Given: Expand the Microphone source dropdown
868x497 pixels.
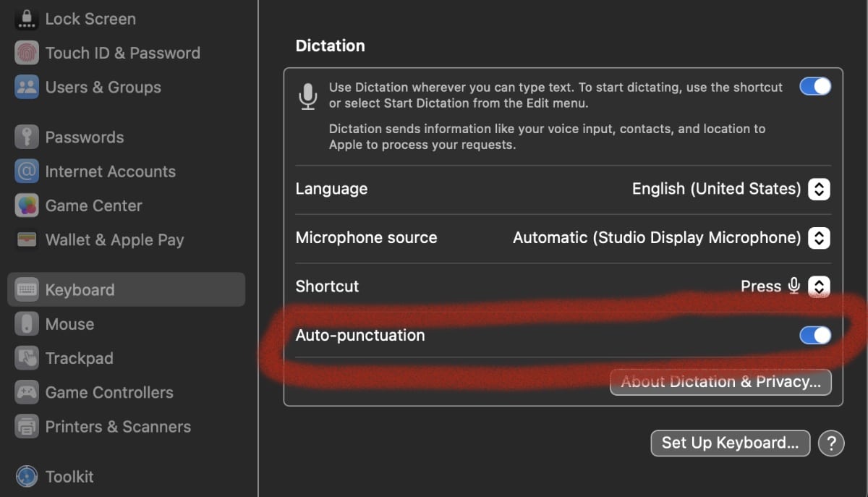Looking at the screenshot, I should tap(818, 238).
